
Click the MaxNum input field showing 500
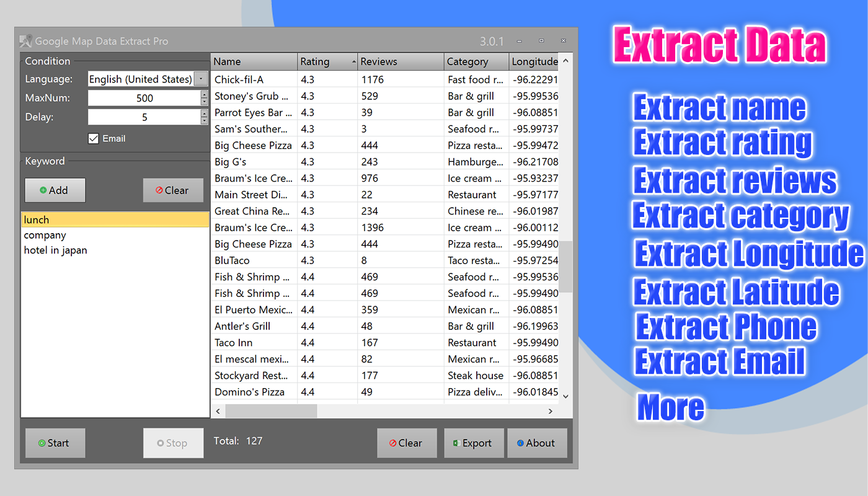coord(144,98)
